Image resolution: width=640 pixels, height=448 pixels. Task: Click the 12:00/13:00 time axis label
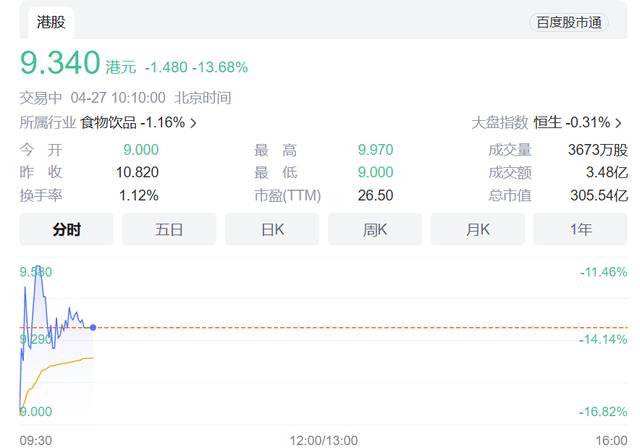(324, 441)
